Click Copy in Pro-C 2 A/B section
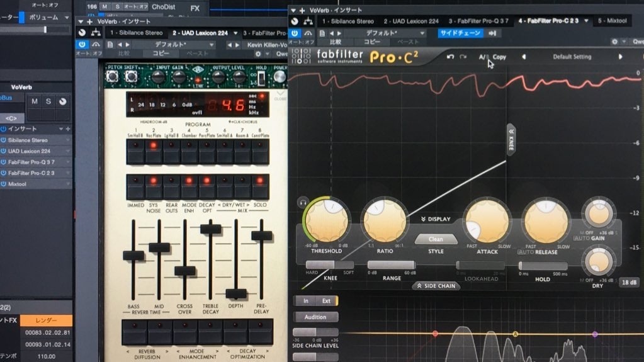This screenshot has height=362, width=644. (499, 57)
